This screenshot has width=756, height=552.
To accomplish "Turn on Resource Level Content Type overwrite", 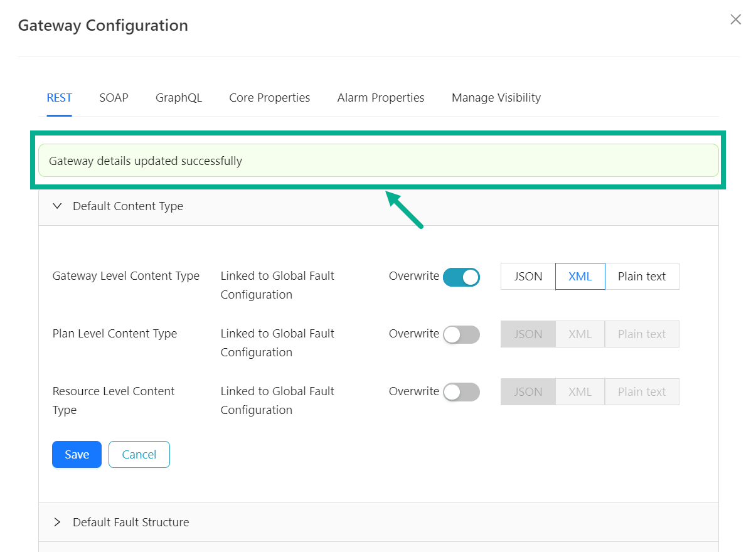I will click(x=461, y=392).
